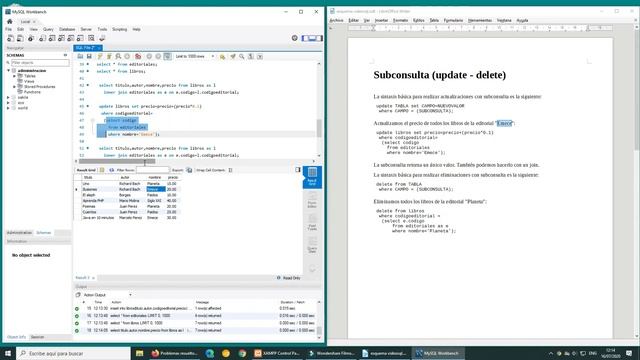Execute statement under cursor icon

[109, 56]
